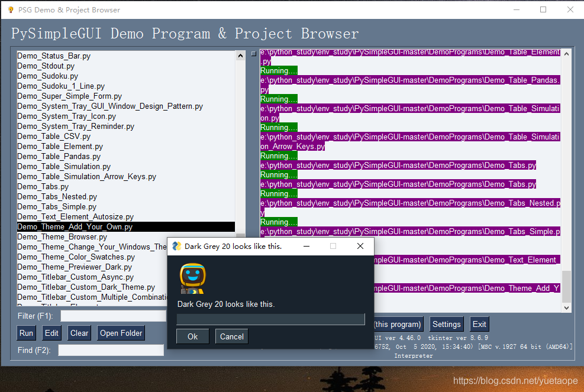Maximize the PSG Demo & Project Browser window
The height and width of the screenshot is (392, 584).
(x=543, y=9)
